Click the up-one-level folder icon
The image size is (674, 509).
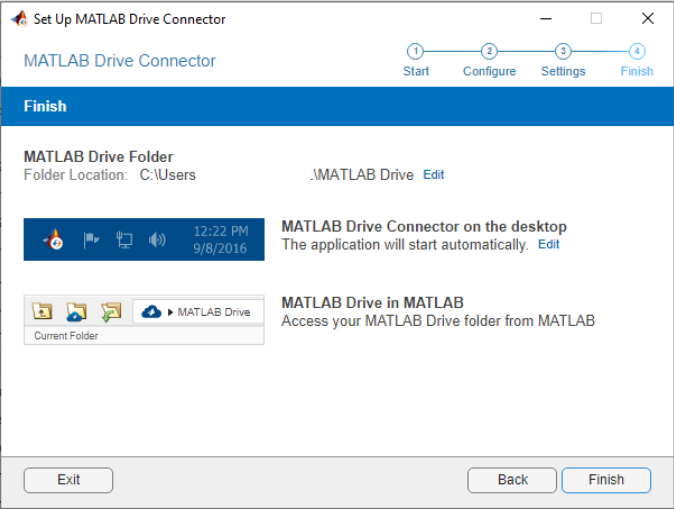(42, 312)
